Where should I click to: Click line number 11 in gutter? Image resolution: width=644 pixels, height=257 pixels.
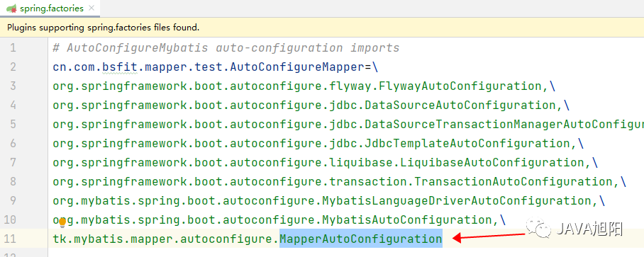pos(10,239)
